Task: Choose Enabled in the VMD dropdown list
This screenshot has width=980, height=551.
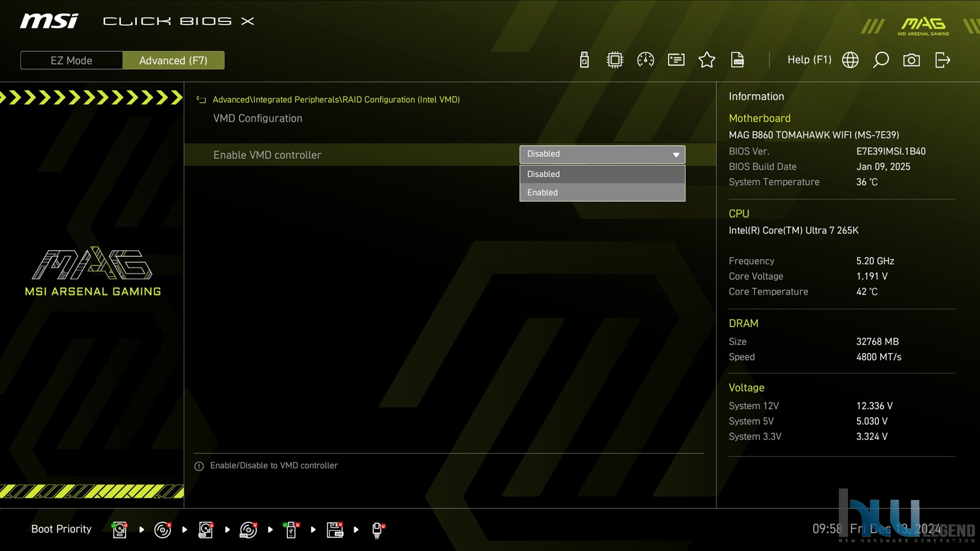Action: tap(602, 192)
